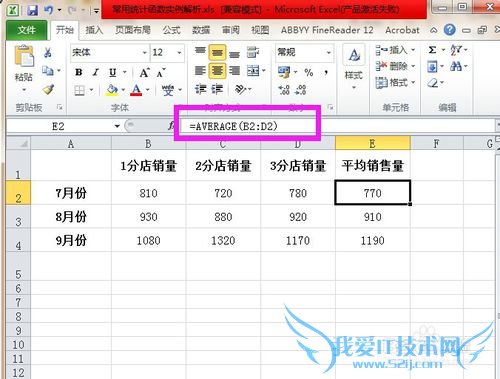Click the Fill Color bucket icon
Screen dimensions: 500x379
point(112,90)
